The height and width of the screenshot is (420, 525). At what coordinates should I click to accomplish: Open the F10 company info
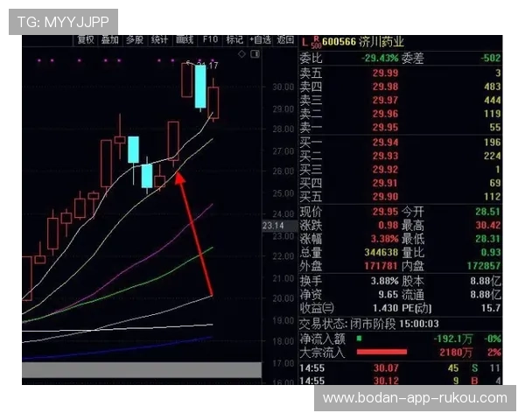point(210,40)
